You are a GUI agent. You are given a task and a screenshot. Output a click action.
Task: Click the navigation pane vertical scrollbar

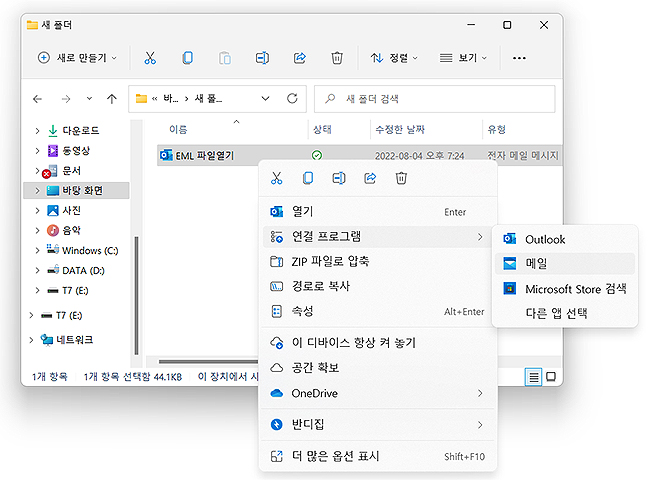136,296
